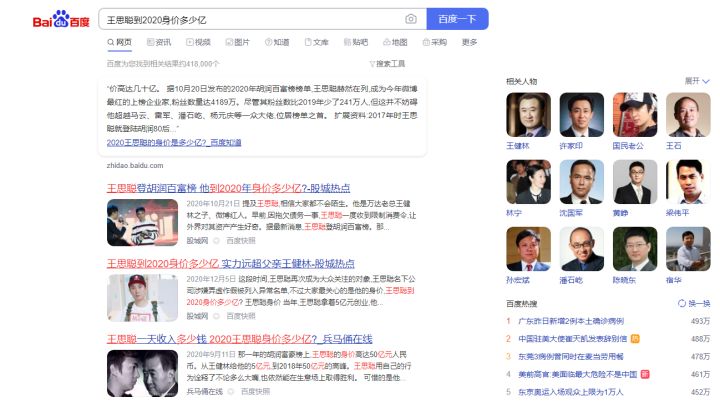
Task: Open the 图片 tab
Action: [237, 42]
